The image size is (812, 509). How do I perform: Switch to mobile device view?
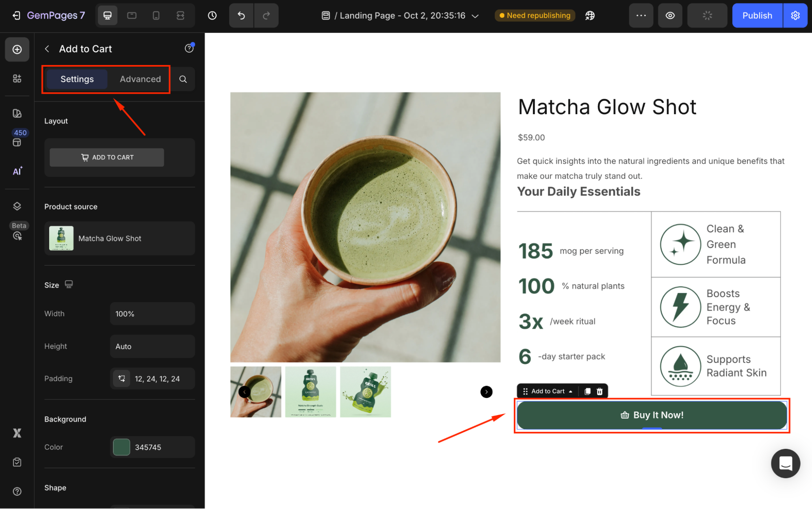point(156,15)
